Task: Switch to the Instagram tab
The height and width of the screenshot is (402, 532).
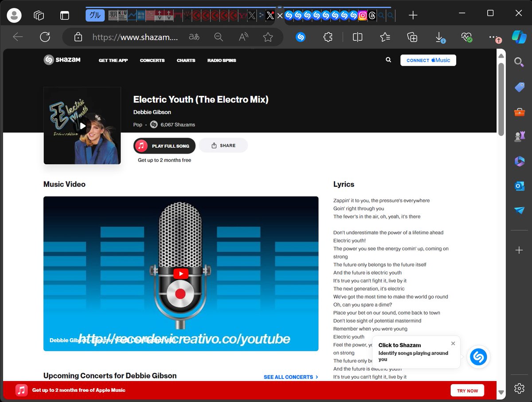Action: pos(363,16)
